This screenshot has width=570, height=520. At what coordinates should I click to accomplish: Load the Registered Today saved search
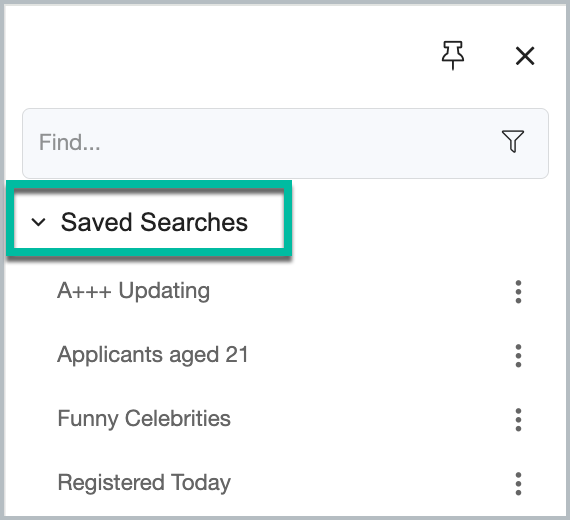[x=144, y=483]
